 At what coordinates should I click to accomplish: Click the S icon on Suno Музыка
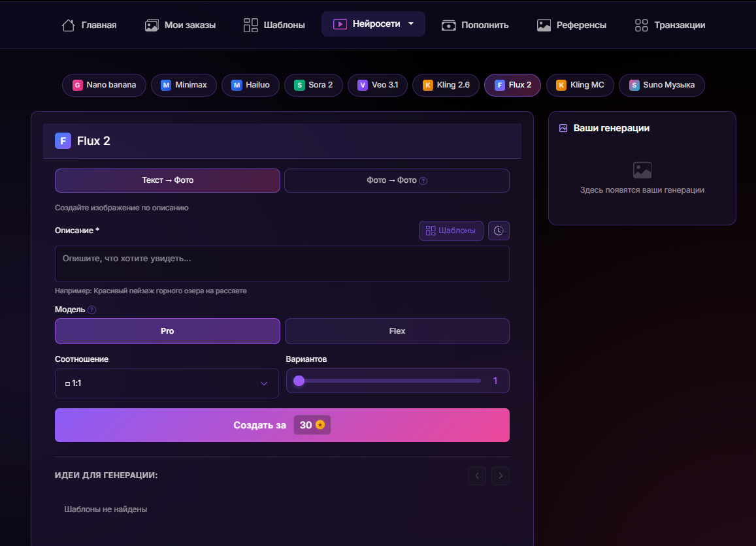[634, 86]
